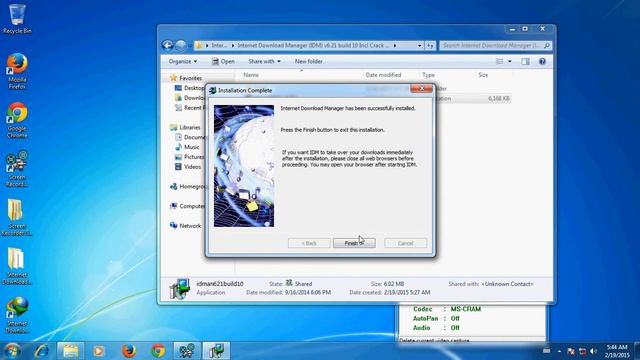Open Windows Explorer from taskbar
Viewport: 640px width, 360px height.
coord(70,351)
